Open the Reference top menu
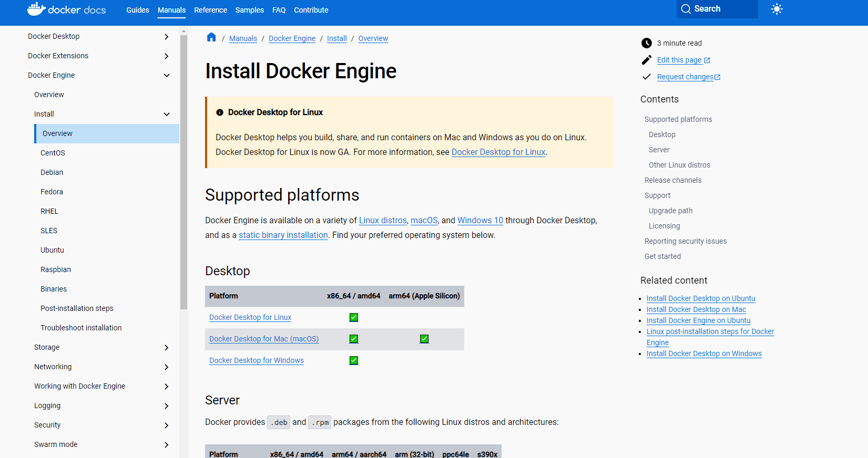 (x=210, y=10)
